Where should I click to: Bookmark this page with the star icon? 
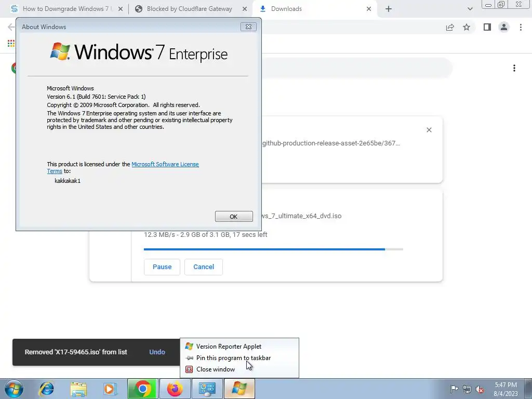pos(467,27)
